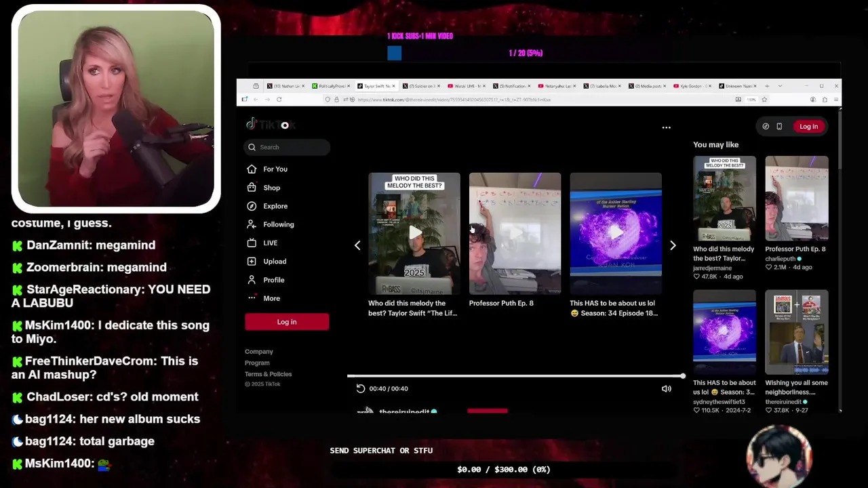
Task: Expand the Company footer link
Action: pyautogui.click(x=259, y=352)
